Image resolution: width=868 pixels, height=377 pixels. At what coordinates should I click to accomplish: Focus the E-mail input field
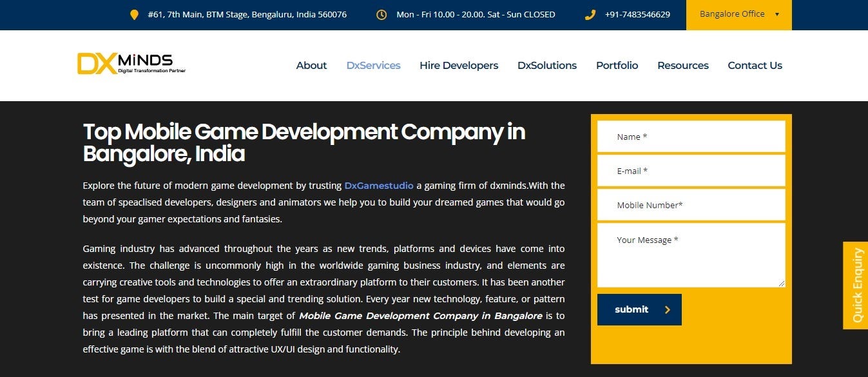[x=691, y=171]
